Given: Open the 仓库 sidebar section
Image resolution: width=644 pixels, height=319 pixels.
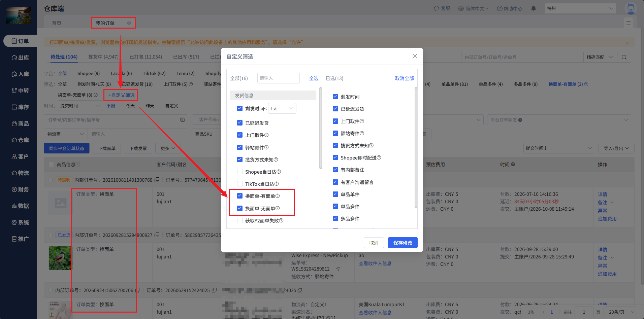Looking at the screenshot, I should click(20, 140).
